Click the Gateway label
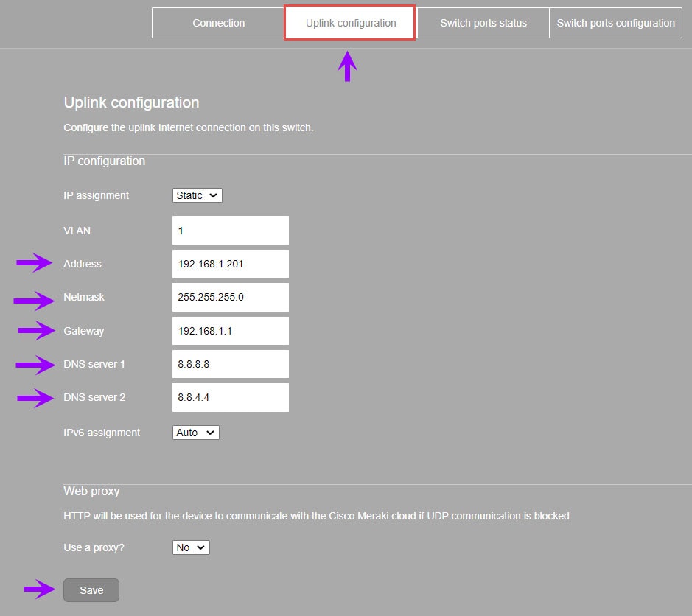 pos(84,331)
